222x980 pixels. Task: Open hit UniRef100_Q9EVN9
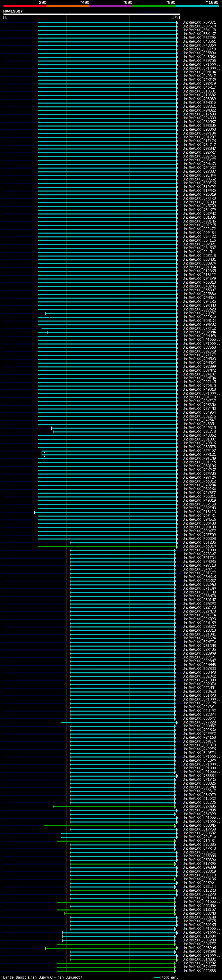point(199,787)
